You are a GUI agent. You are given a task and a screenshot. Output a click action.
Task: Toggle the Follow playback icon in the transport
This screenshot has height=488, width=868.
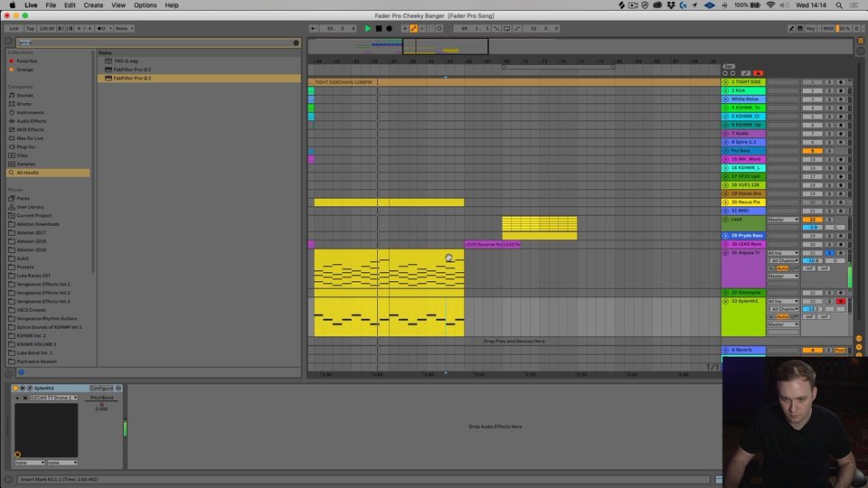pos(314,28)
